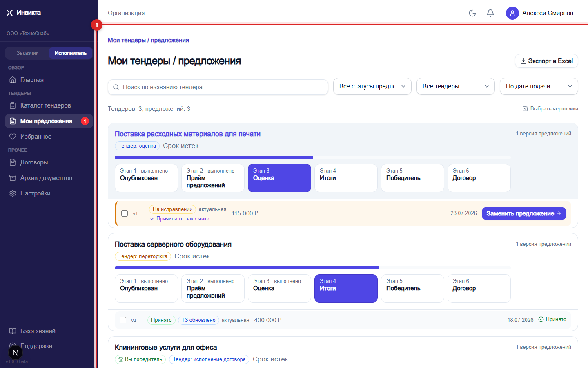Click the Главная home icon
Viewport: 588px width, 368px height.
coord(13,80)
